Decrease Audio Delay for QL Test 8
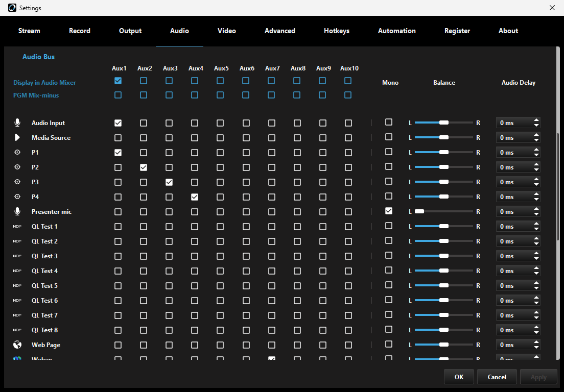 (536, 332)
